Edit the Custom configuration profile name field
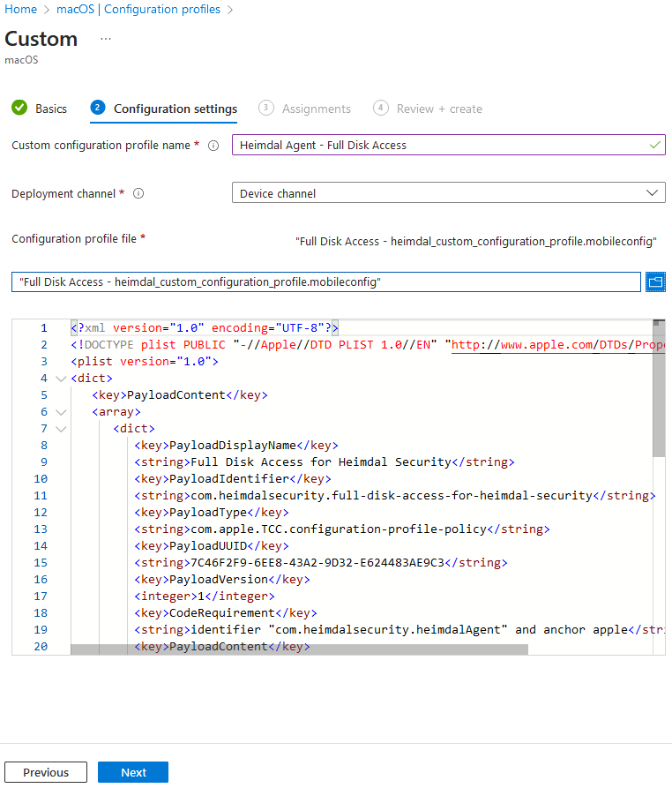Image resolution: width=672 pixels, height=788 pixels. pos(449,145)
